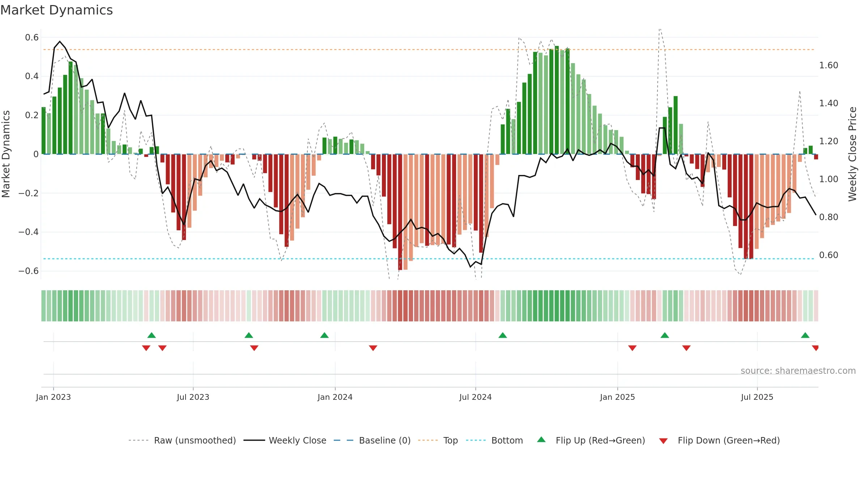This screenshot has height=488, width=868.
Task: Hide the Baseline (0) legend entry
Action: (372, 440)
